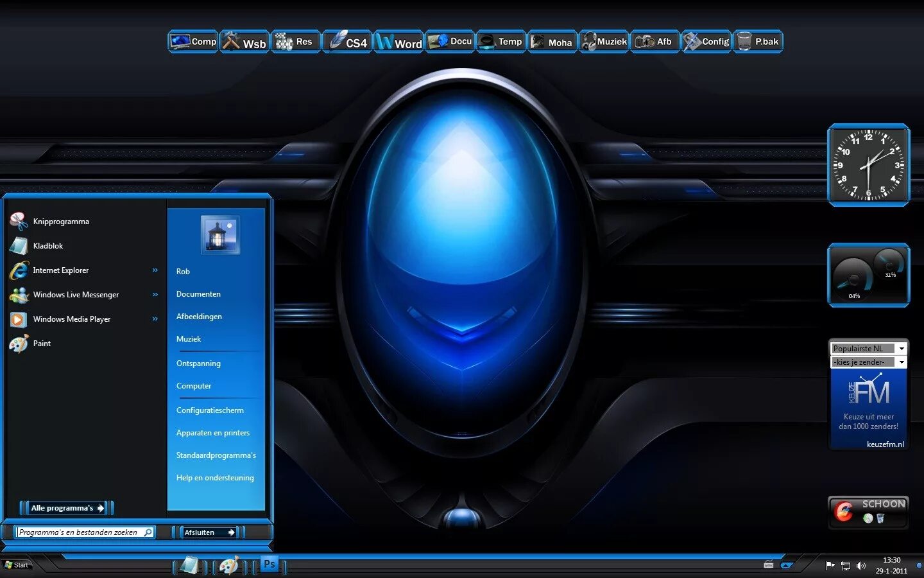The width and height of the screenshot is (924, 578).
Task: Launch Knipprogramma from the Start menu
Action: click(83, 222)
